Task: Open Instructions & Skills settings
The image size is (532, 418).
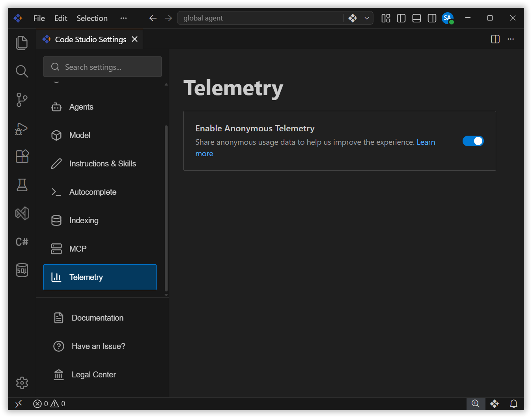Action: pyautogui.click(x=100, y=164)
